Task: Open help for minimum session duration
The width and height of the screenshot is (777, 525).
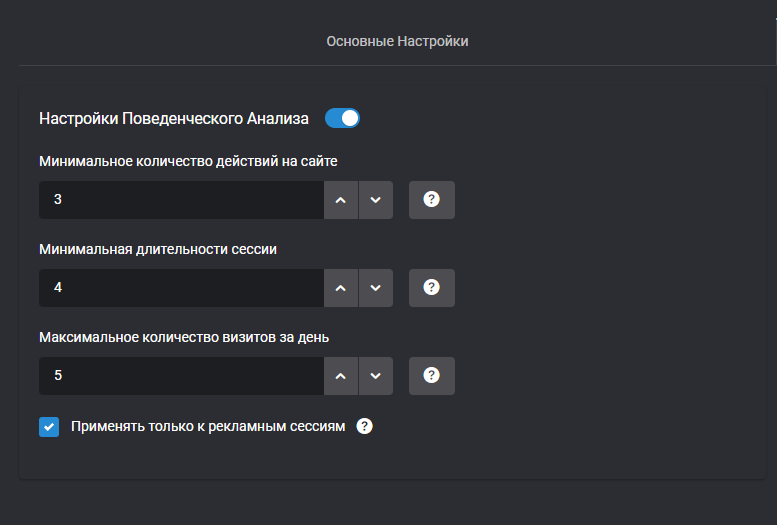Action: [x=432, y=288]
